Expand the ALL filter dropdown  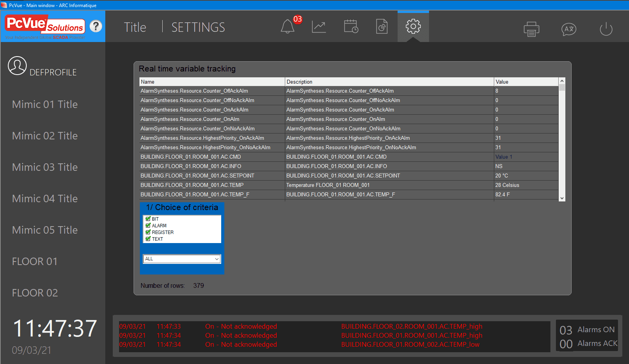pyautogui.click(x=216, y=259)
